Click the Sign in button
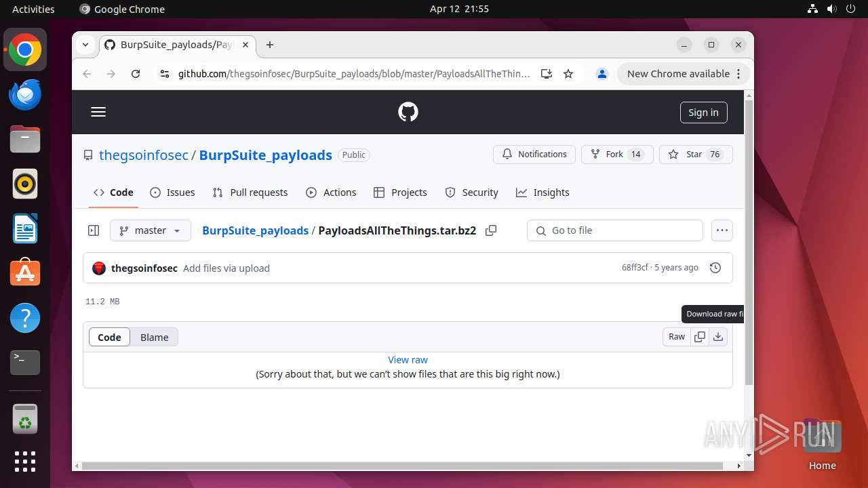This screenshot has width=868, height=488. (x=703, y=113)
